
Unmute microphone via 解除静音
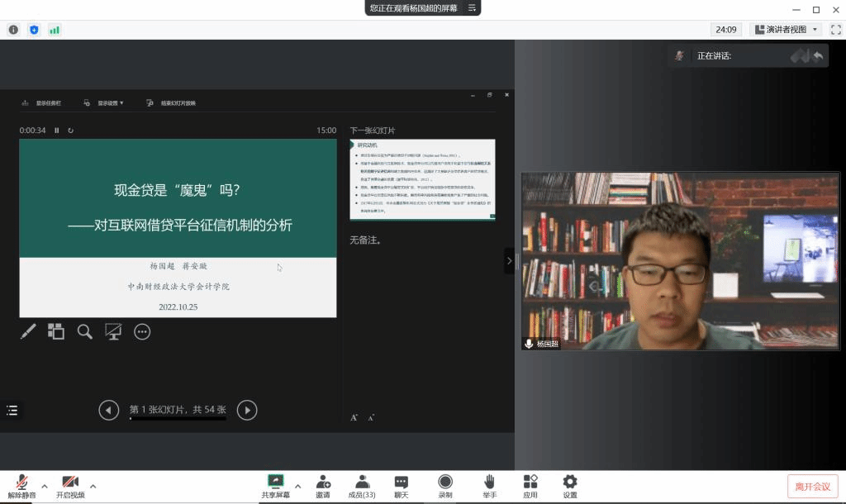[x=22, y=482]
